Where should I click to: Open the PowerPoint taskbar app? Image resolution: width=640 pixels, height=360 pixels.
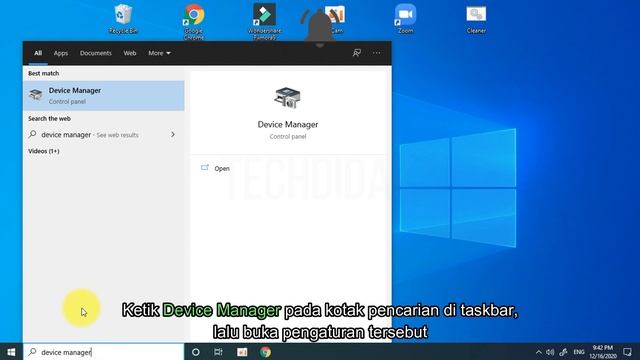(x=242, y=352)
